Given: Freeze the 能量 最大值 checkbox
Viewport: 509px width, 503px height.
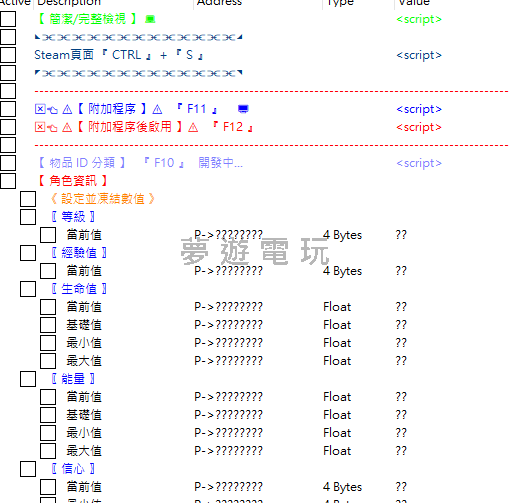Looking at the screenshot, I should (x=48, y=451).
